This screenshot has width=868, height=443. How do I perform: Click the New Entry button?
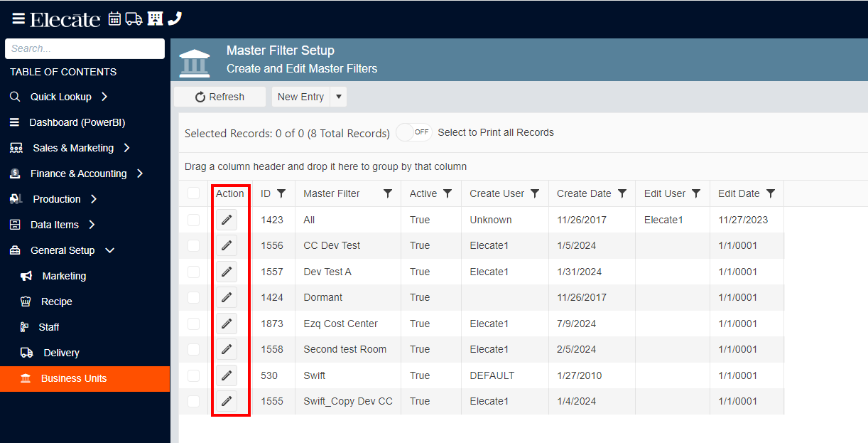coord(300,97)
